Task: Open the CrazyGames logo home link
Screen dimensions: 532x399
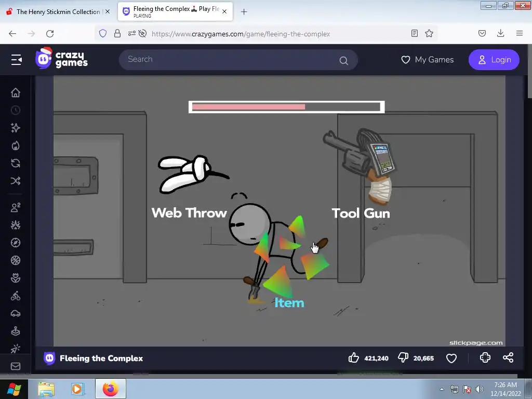Action: click(x=61, y=58)
